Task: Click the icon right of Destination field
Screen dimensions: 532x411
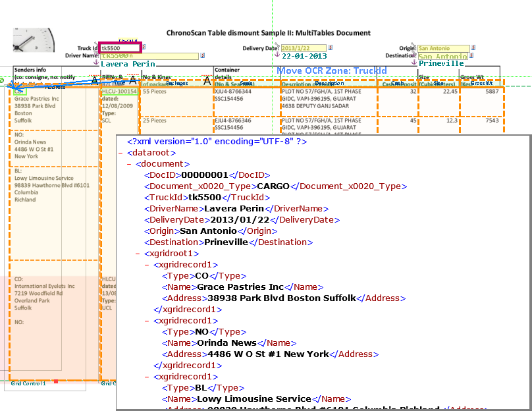Action: (471, 55)
